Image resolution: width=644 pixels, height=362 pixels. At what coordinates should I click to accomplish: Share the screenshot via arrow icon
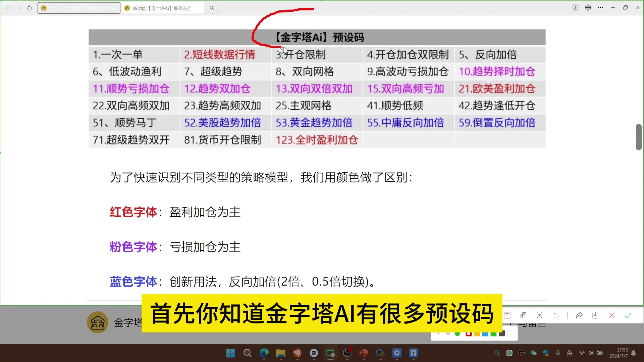pyautogui.click(x=579, y=315)
